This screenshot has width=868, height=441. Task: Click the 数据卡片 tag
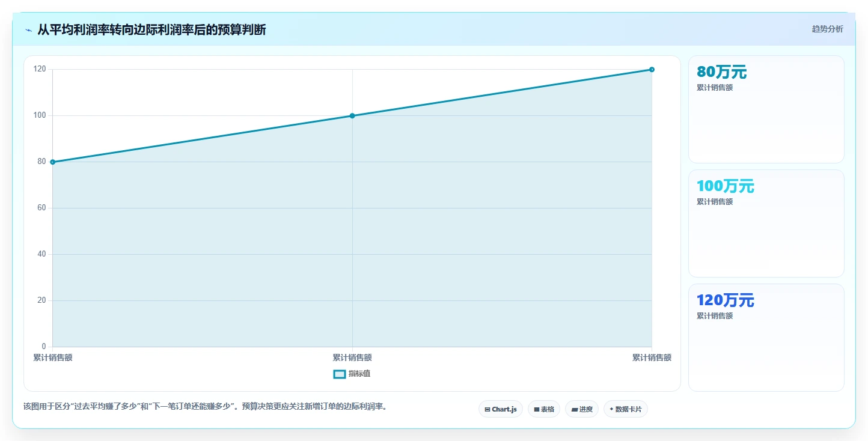click(626, 409)
